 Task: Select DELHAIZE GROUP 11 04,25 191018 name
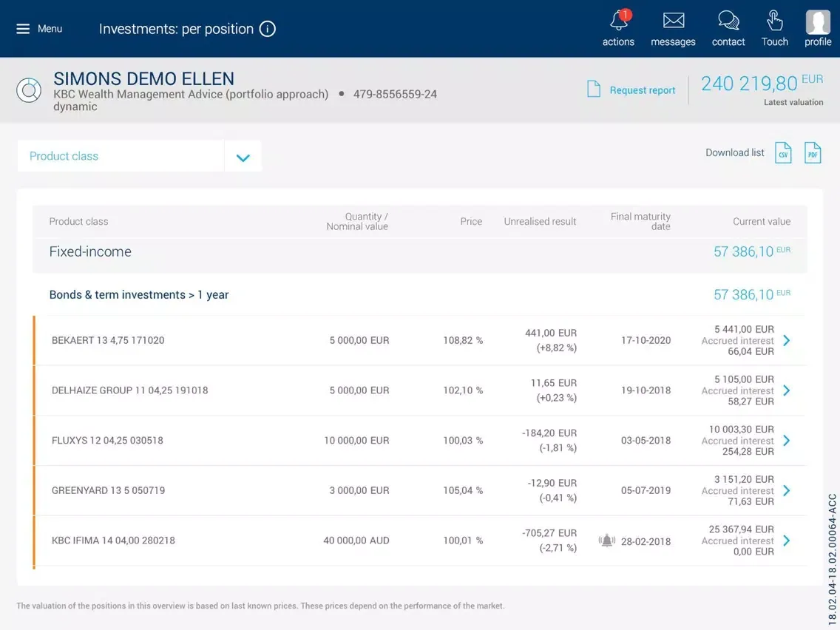point(129,390)
